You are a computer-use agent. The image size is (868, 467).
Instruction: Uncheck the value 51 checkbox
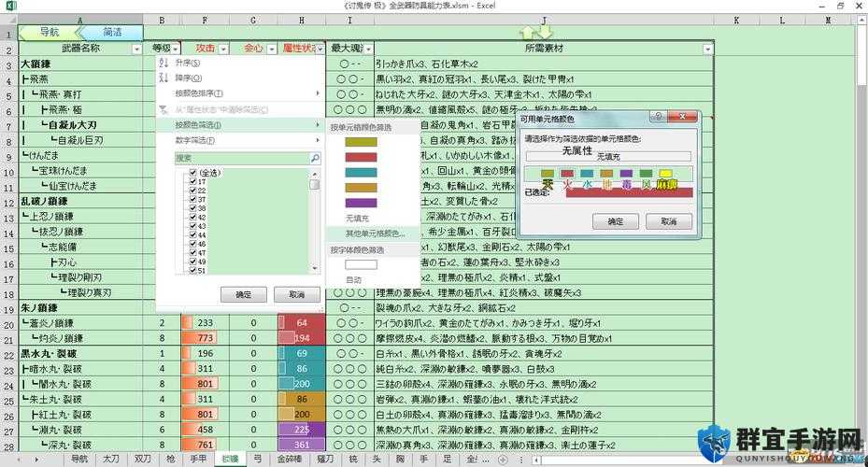(193, 270)
